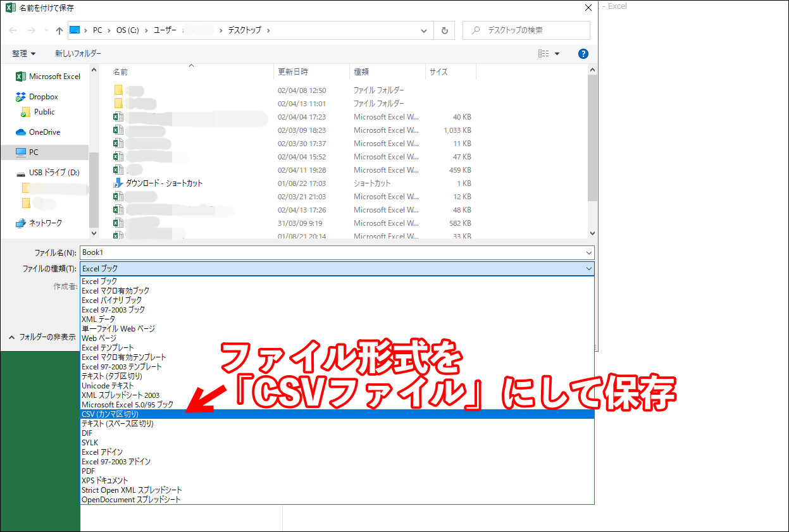Choose テキスト (タブ区切り) file type

[x=337, y=376]
